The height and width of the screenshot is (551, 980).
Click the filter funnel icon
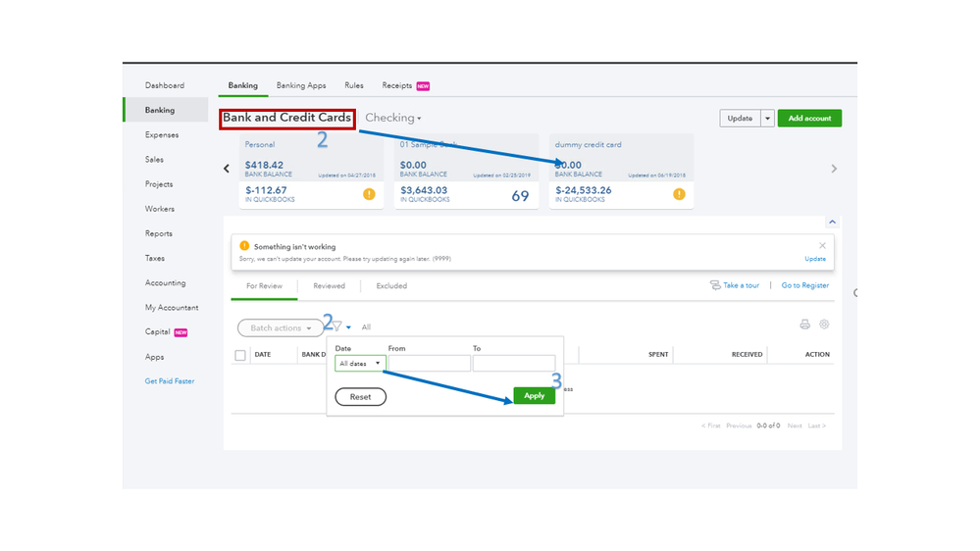[x=337, y=326]
